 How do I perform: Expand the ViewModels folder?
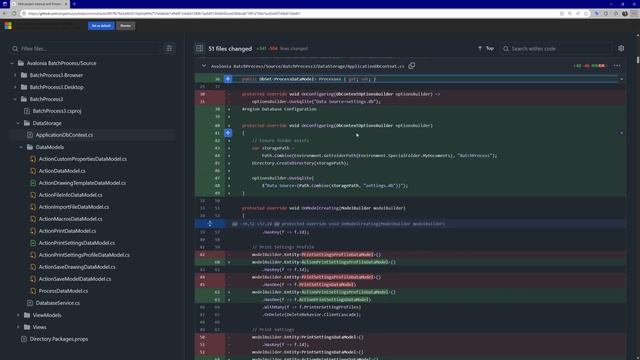pyautogui.click(x=18, y=315)
